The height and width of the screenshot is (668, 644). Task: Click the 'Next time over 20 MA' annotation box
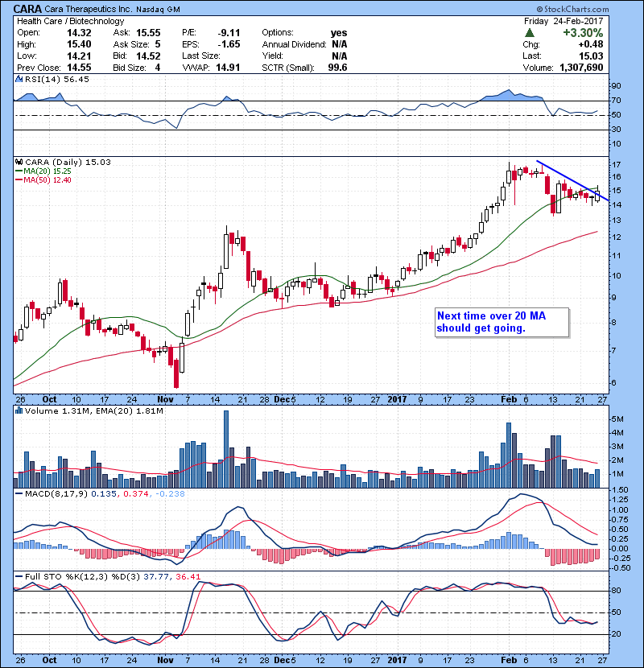pos(502,323)
